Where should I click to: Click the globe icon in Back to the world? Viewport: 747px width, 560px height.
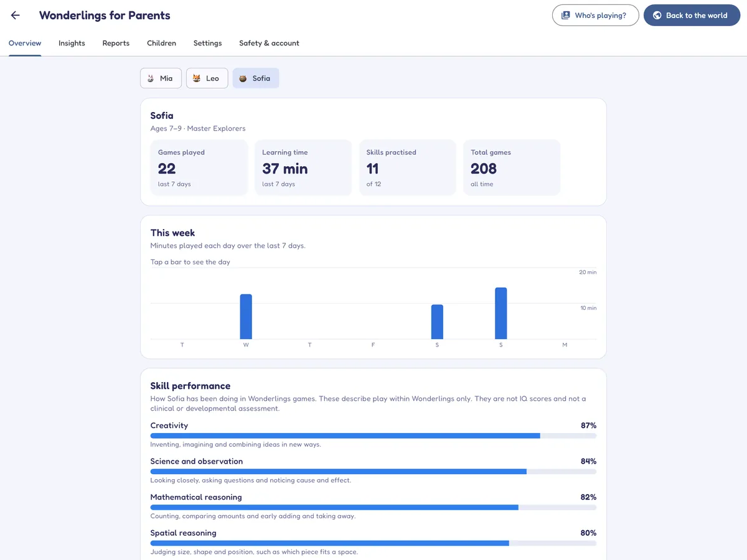click(x=657, y=16)
